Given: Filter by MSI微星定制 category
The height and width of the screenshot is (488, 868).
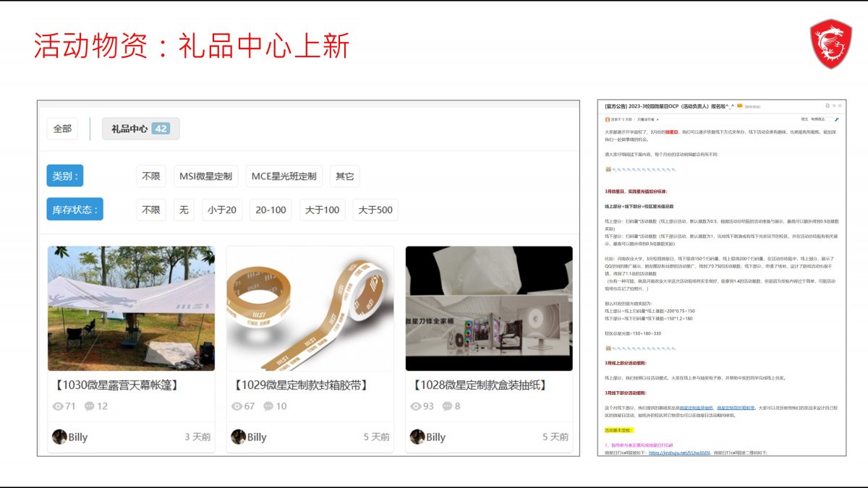Looking at the screenshot, I should (206, 176).
